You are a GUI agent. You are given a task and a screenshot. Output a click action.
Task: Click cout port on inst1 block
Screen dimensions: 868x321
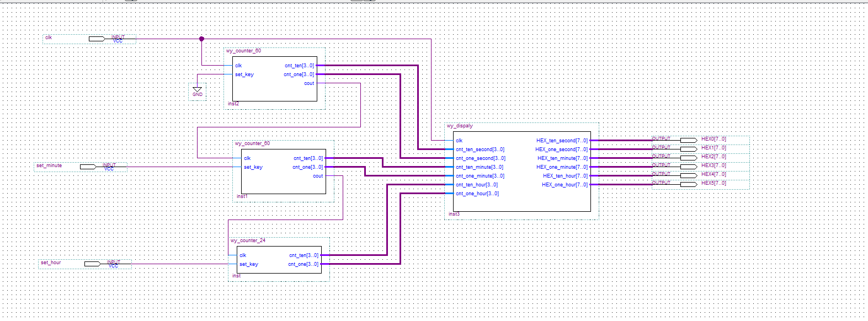click(318, 176)
